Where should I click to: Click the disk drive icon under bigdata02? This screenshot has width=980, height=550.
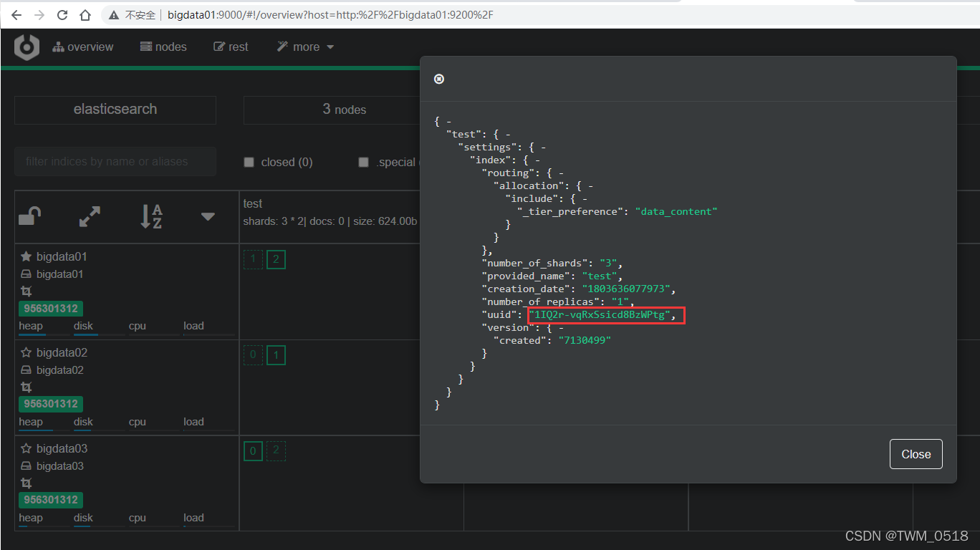pos(26,370)
